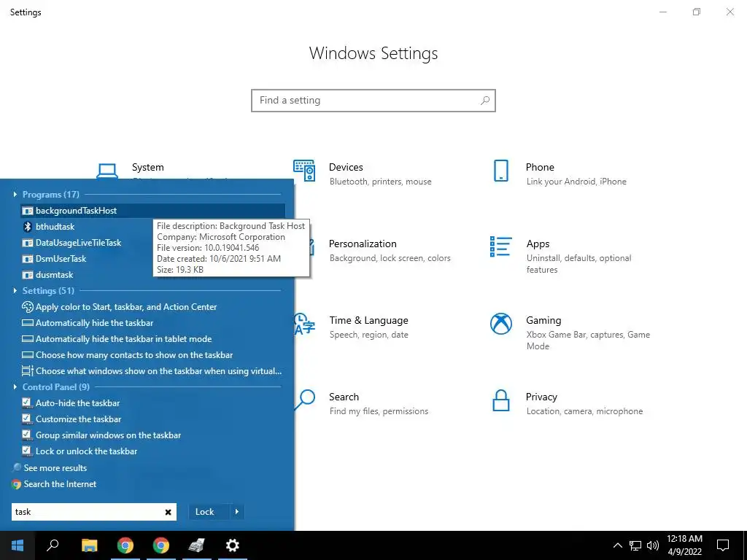The width and height of the screenshot is (747, 560).
Task: Click the Privacy padlock icon
Action: 500,400
